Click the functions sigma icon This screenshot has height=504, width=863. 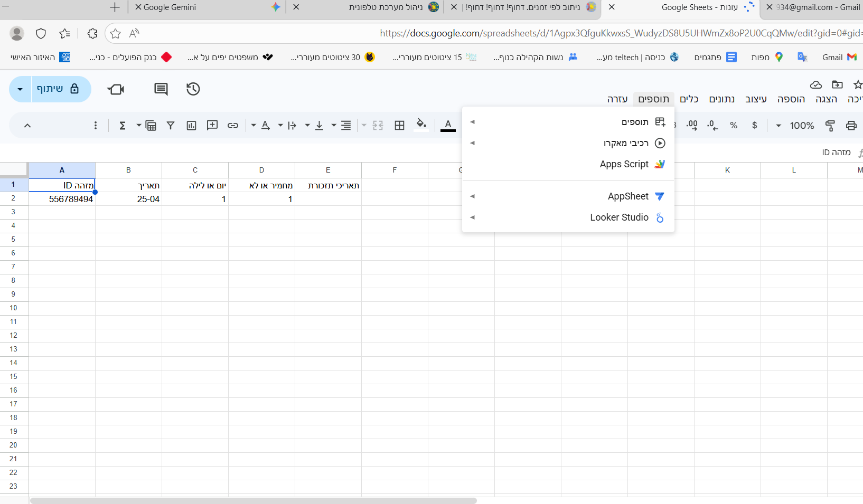[x=122, y=126]
